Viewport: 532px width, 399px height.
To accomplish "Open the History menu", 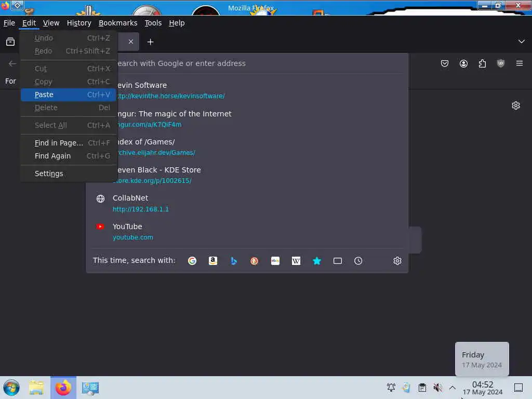I will [x=79, y=23].
